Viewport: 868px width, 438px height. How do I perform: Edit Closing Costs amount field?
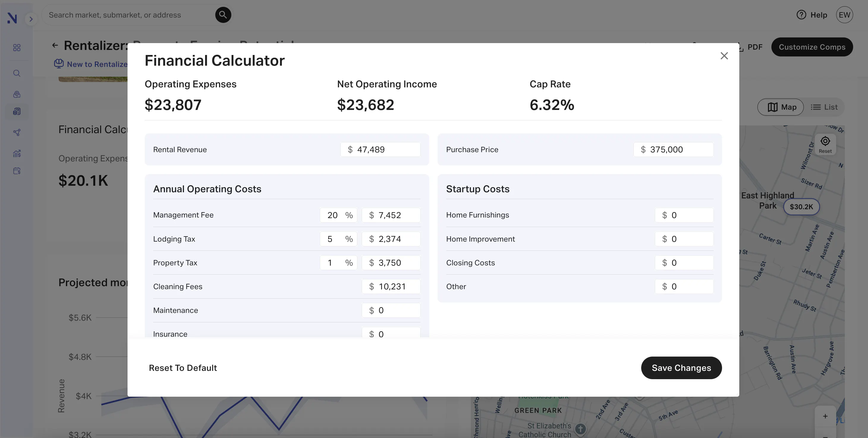pos(684,263)
